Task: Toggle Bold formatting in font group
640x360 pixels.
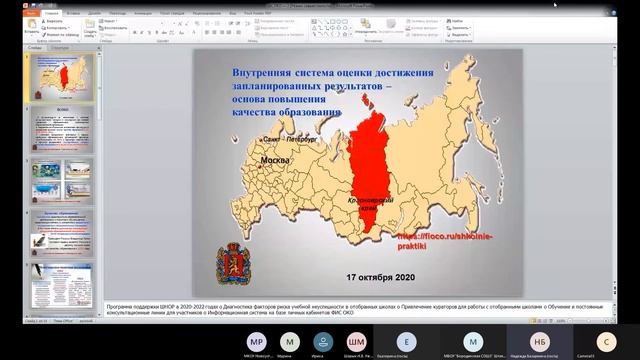Action: click(x=135, y=32)
